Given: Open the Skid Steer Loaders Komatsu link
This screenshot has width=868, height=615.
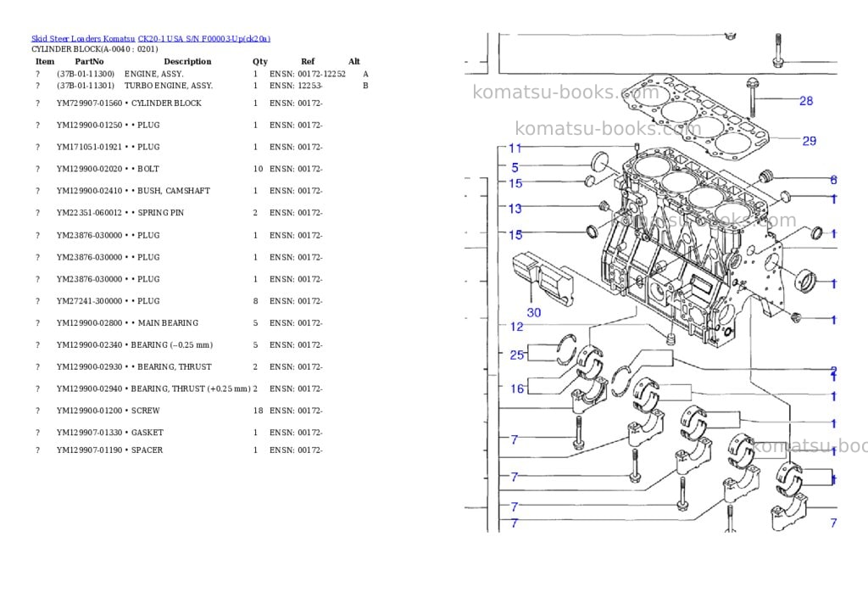Looking at the screenshot, I should click(x=83, y=39).
